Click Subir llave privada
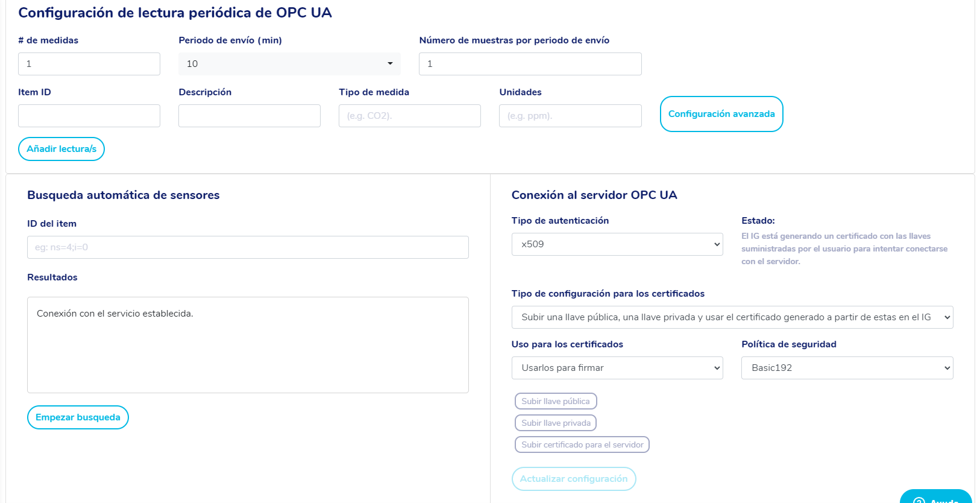Viewport: 980px width, 503px height. (555, 422)
